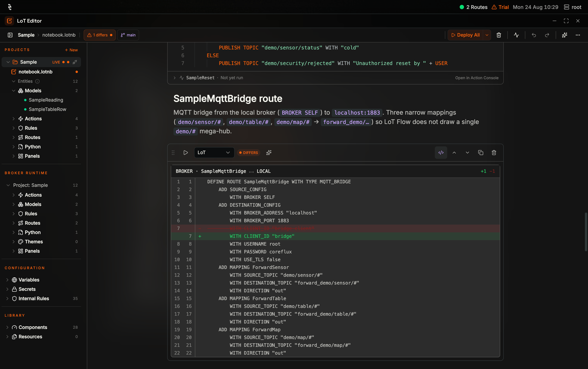
Task: Click the +1 −1 diff counter
Action: [488, 171]
